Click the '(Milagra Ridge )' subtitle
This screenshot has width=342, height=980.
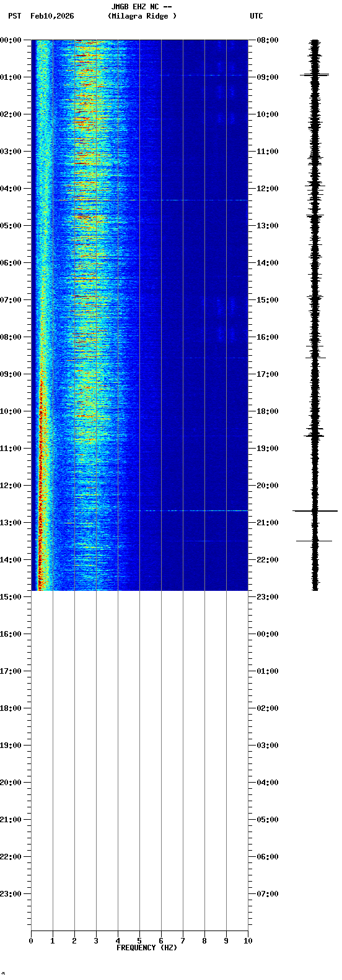(142, 16)
